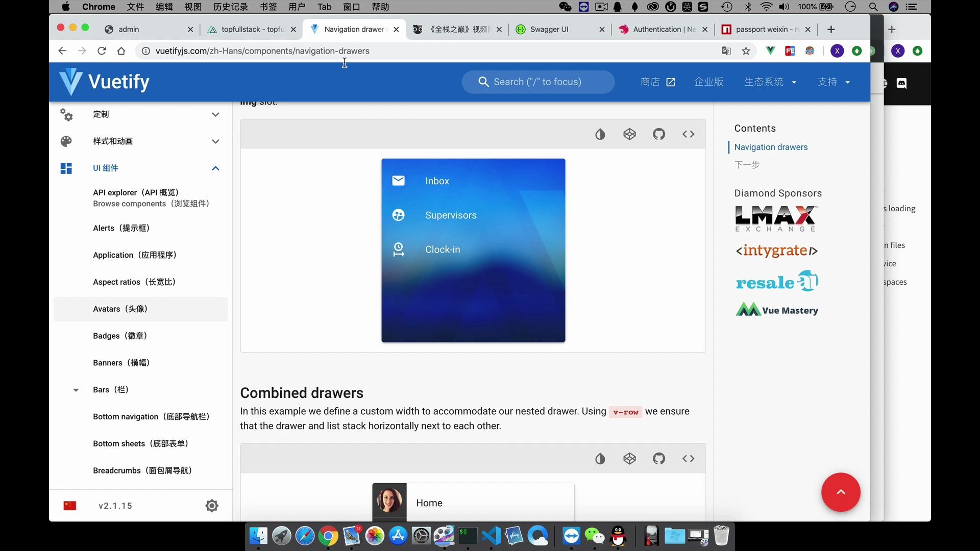Click the code view icon on first example
Viewport: 980px width, 551px height.
pyautogui.click(x=688, y=134)
